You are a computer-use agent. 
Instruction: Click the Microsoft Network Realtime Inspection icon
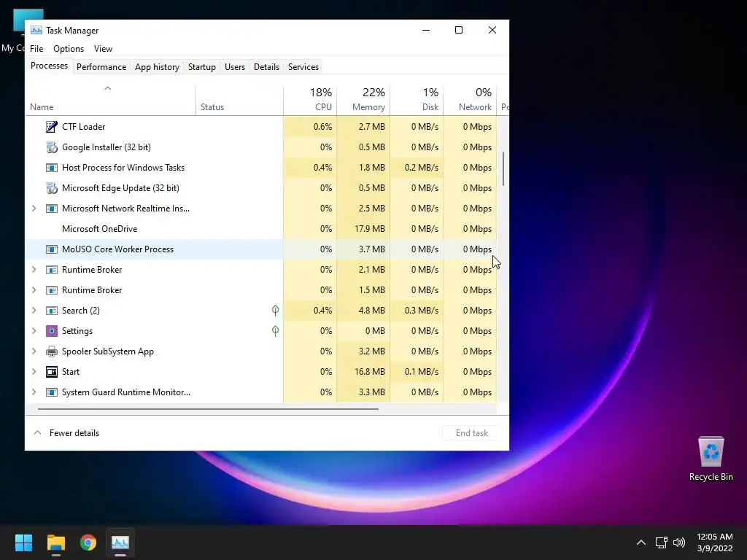pos(52,209)
